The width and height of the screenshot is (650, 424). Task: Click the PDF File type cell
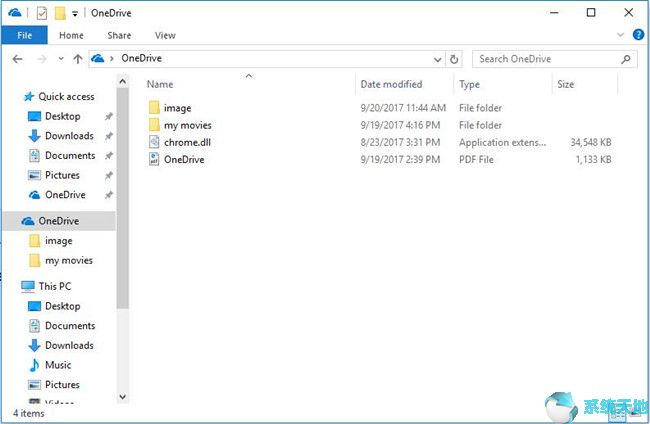point(476,160)
